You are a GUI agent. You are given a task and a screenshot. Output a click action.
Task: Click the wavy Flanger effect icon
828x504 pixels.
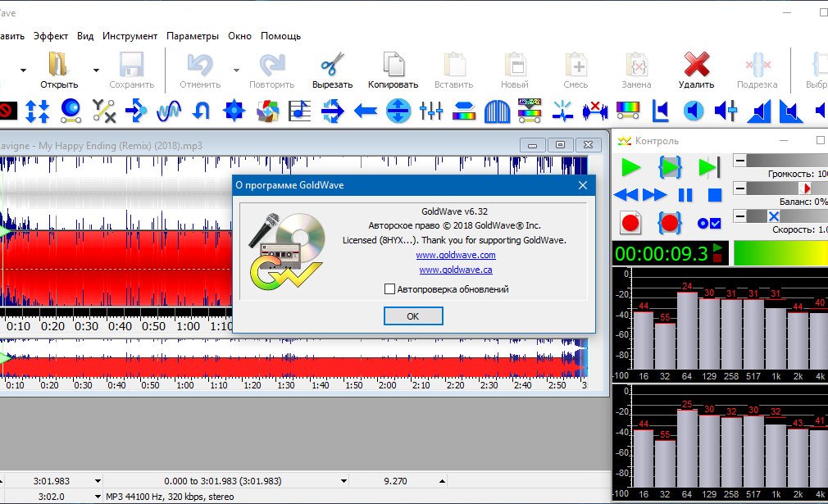(x=169, y=111)
